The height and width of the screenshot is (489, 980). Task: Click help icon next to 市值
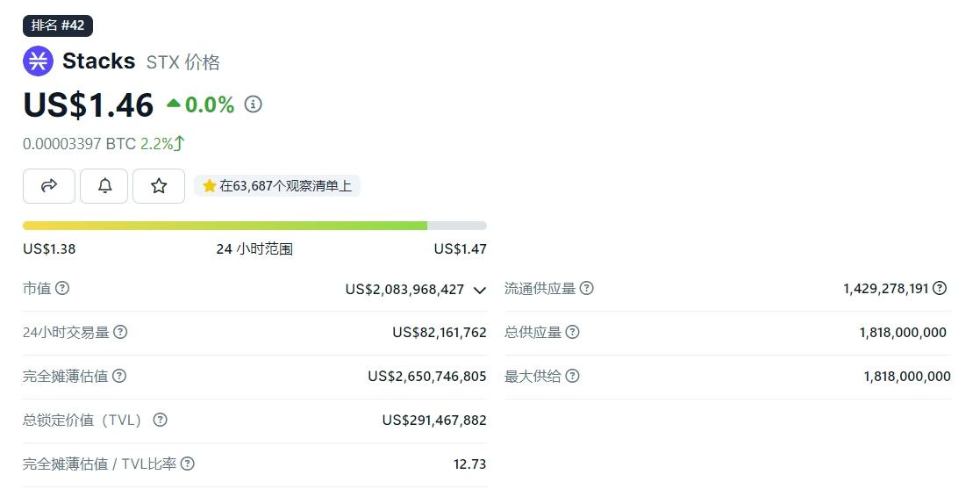click(62, 288)
